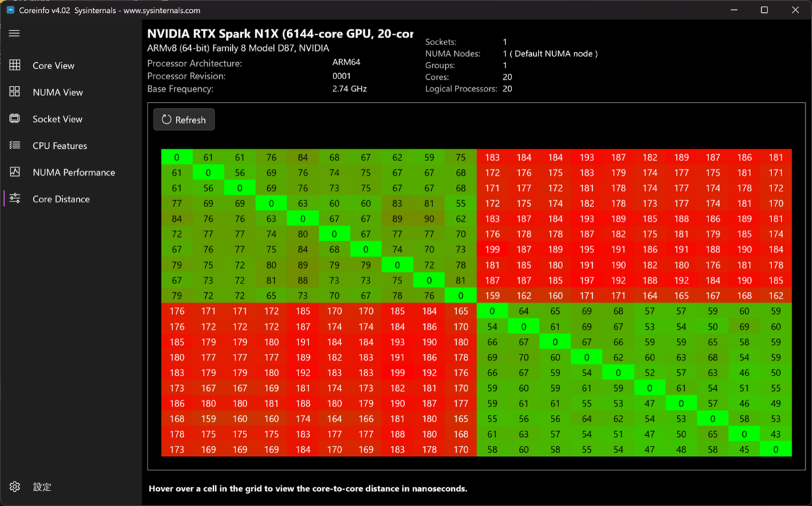Click the Base Frequency label
This screenshot has width=812, height=506.
[x=180, y=89]
